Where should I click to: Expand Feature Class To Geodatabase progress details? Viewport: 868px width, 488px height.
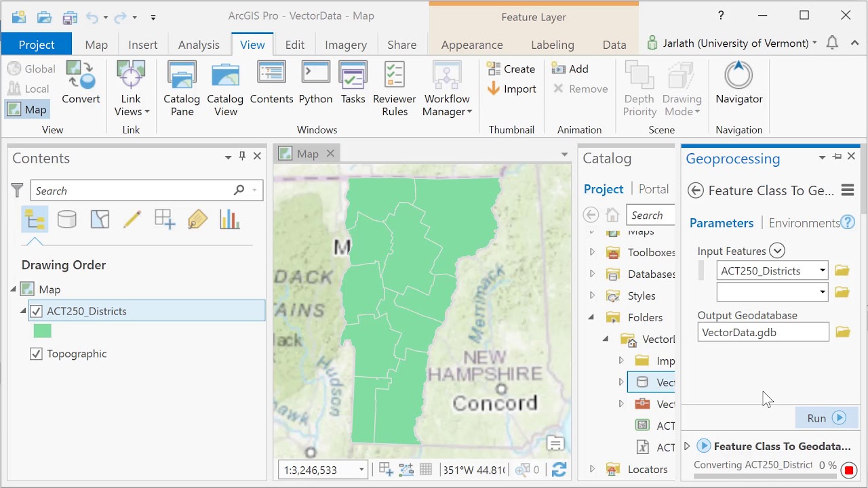pyautogui.click(x=687, y=446)
